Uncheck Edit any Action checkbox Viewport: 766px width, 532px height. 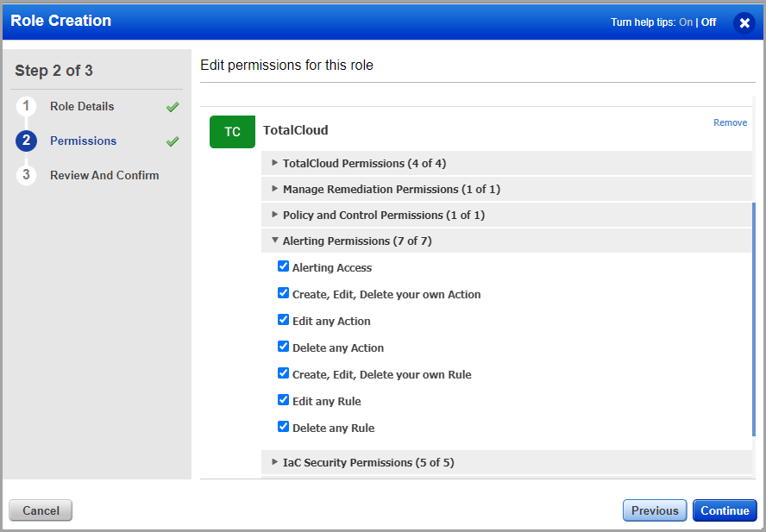283,320
